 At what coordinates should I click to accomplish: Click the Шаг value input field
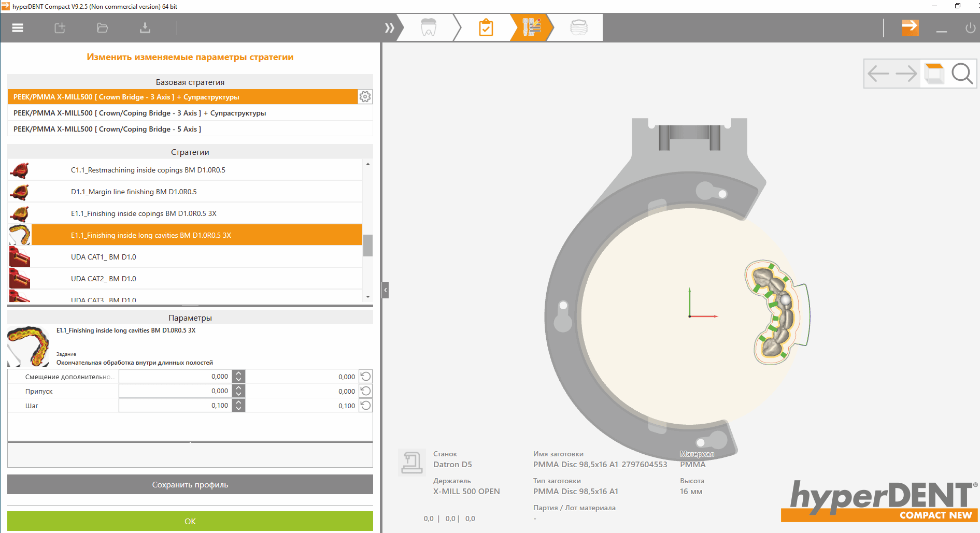(176, 406)
